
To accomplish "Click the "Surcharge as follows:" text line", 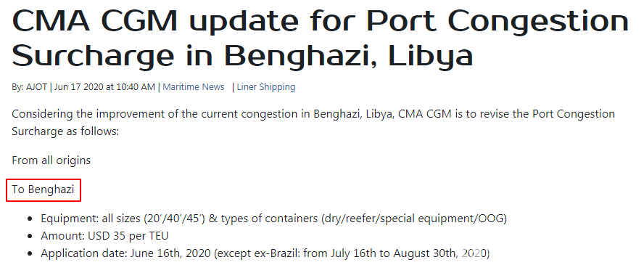I will coord(65,132).
